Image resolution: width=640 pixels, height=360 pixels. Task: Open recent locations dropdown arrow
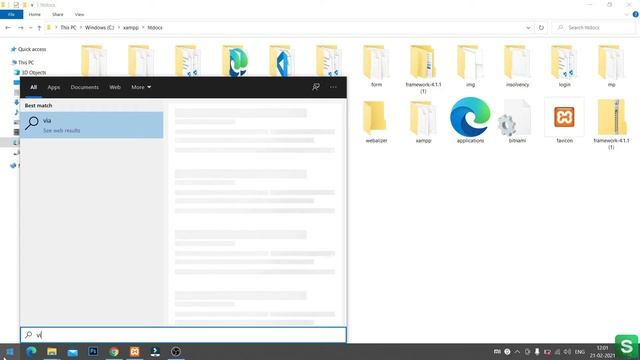pos(31,28)
